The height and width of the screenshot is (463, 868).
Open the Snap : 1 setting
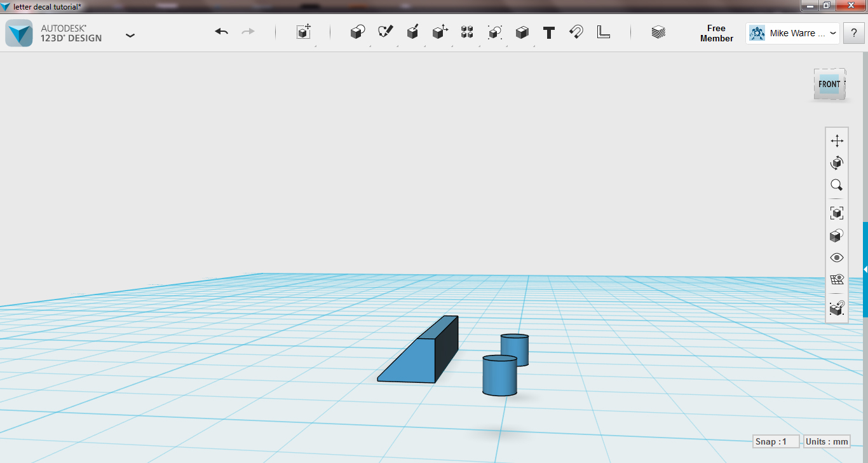pyautogui.click(x=776, y=441)
